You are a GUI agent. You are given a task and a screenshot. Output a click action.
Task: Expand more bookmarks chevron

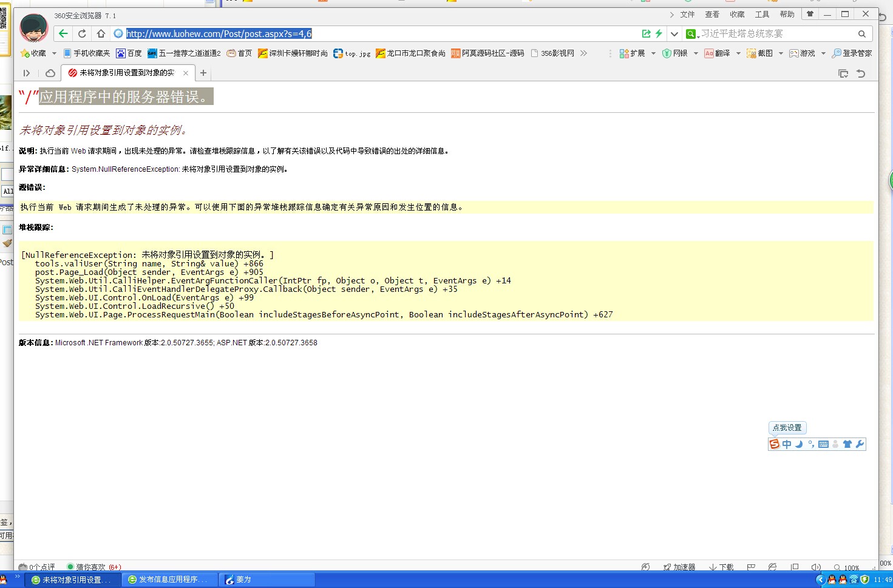click(583, 53)
